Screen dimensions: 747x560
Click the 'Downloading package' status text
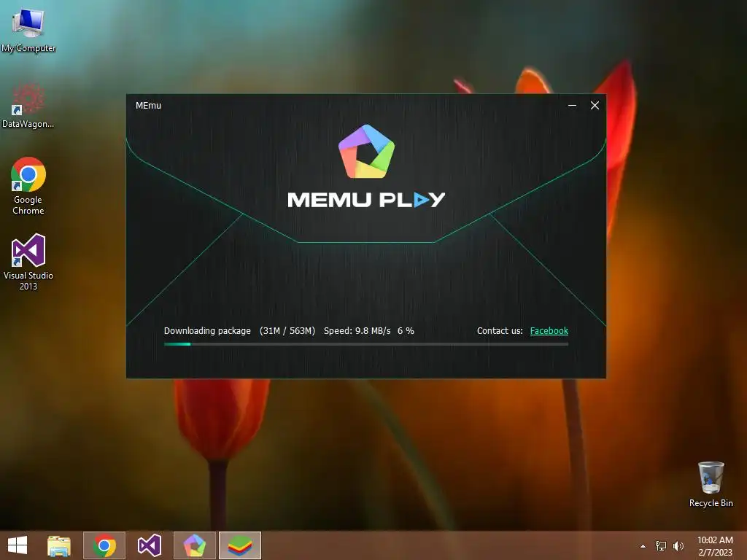(207, 330)
